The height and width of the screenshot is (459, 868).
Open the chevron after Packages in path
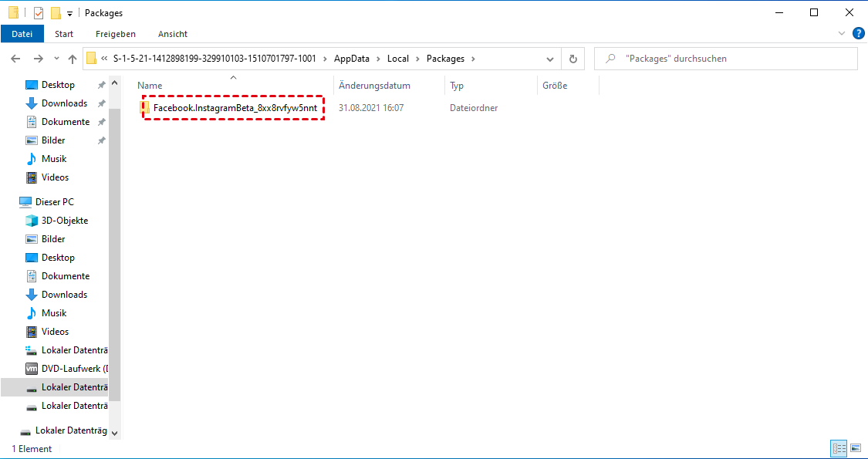(x=473, y=59)
